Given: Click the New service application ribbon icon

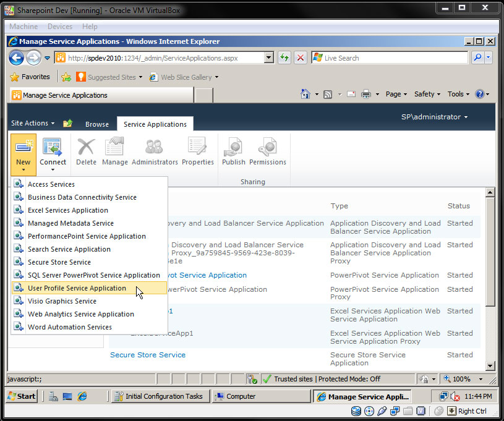Looking at the screenshot, I should click(23, 147).
